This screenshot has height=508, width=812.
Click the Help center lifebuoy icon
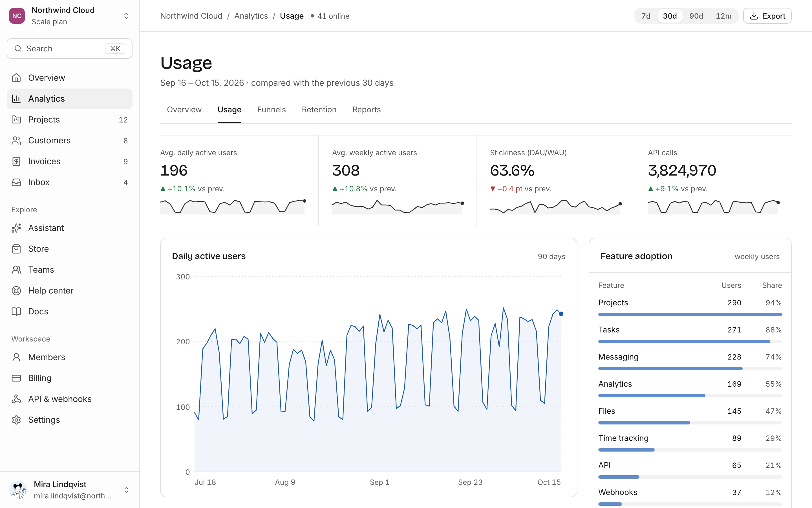[16, 290]
